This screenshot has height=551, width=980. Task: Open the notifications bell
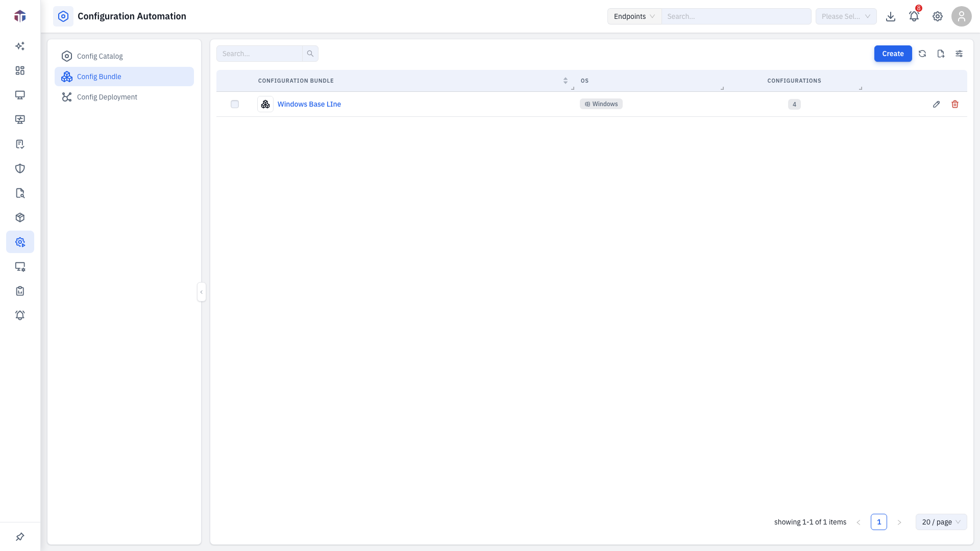coord(914,16)
